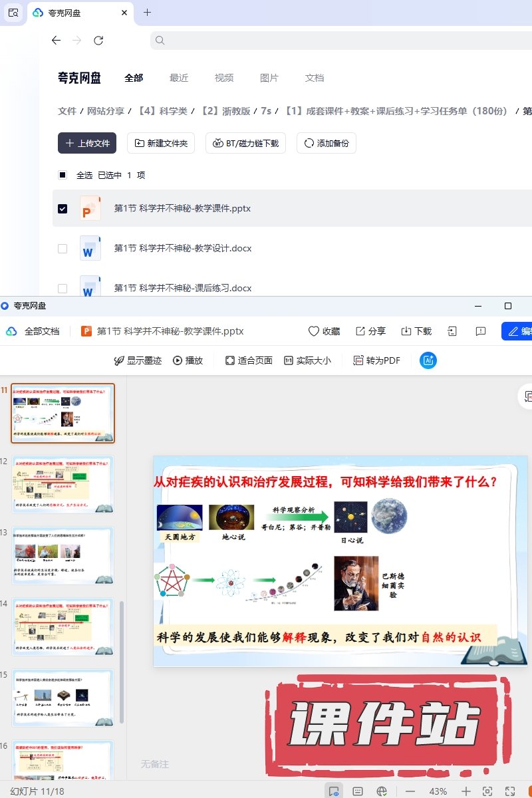Viewport: 532px width, 798px height.
Task: Click the 新建文件夹 button
Action: [161, 143]
